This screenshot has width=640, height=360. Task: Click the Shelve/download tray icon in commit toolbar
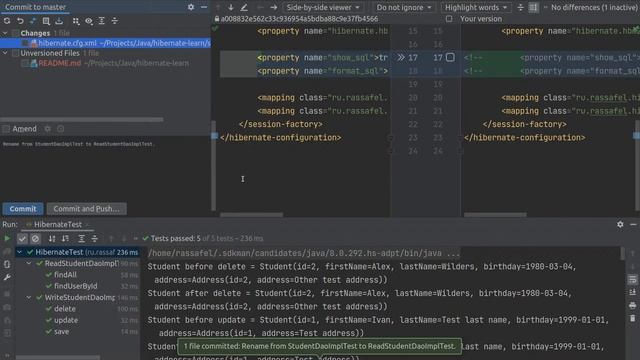[x=59, y=21]
